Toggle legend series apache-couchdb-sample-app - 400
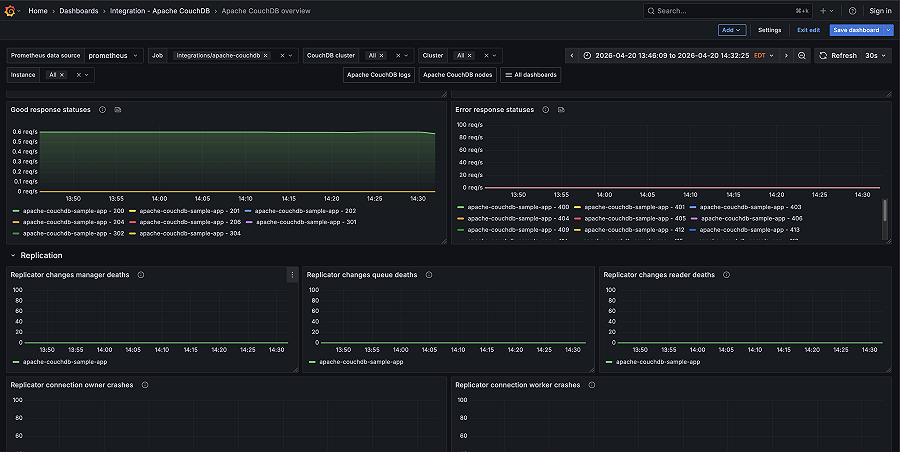The height and width of the screenshot is (452, 900). pos(518,207)
